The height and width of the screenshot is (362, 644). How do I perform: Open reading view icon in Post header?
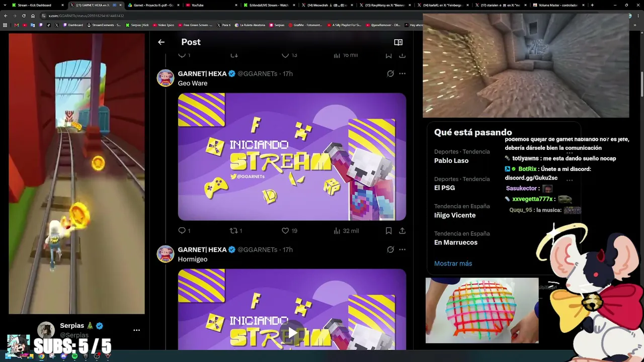pyautogui.click(x=398, y=42)
